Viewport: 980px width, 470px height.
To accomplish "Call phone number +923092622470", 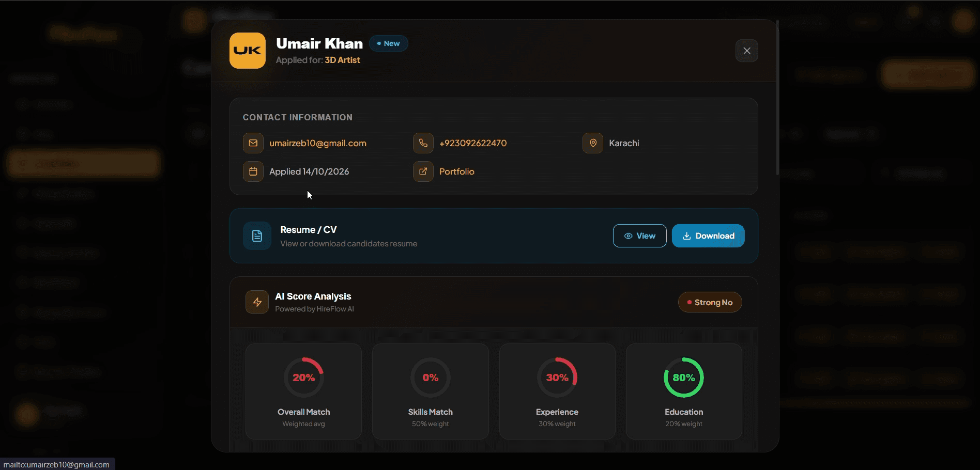I will 473,143.
